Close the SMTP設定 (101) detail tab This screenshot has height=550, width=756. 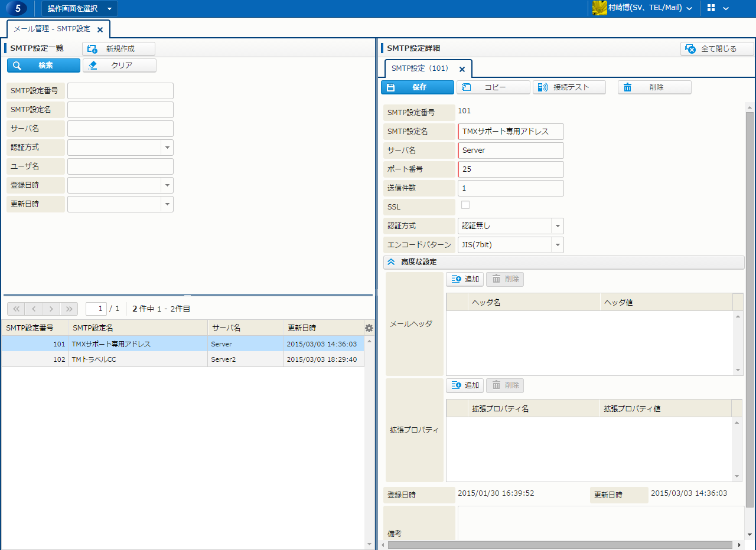pos(462,69)
